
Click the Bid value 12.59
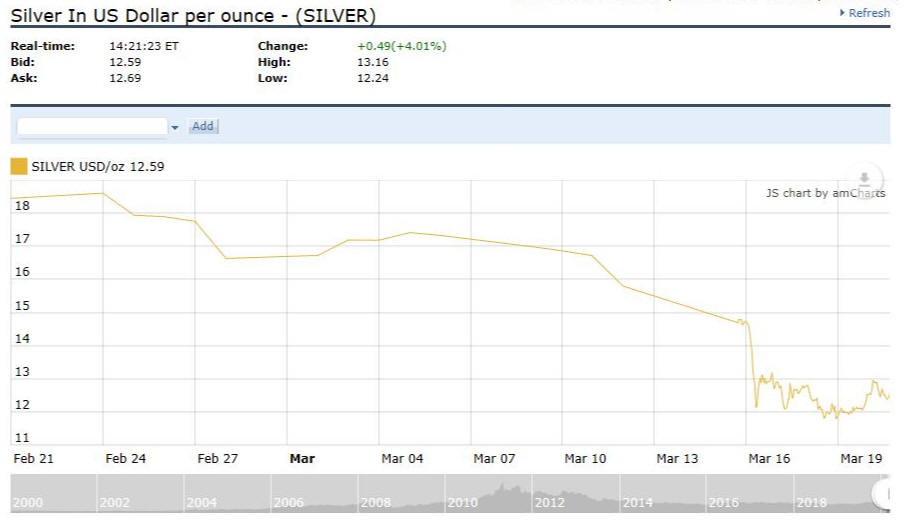pyautogui.click(x=125, y=62)
